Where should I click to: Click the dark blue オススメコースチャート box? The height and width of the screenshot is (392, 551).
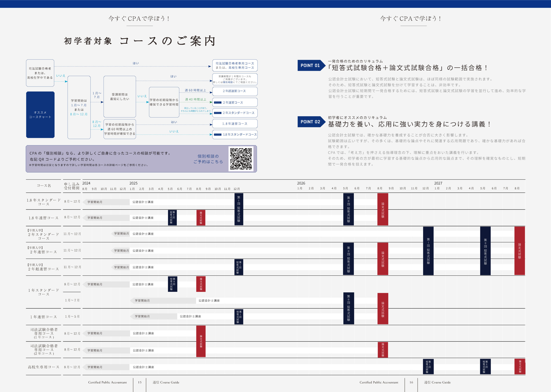(40, 115)
